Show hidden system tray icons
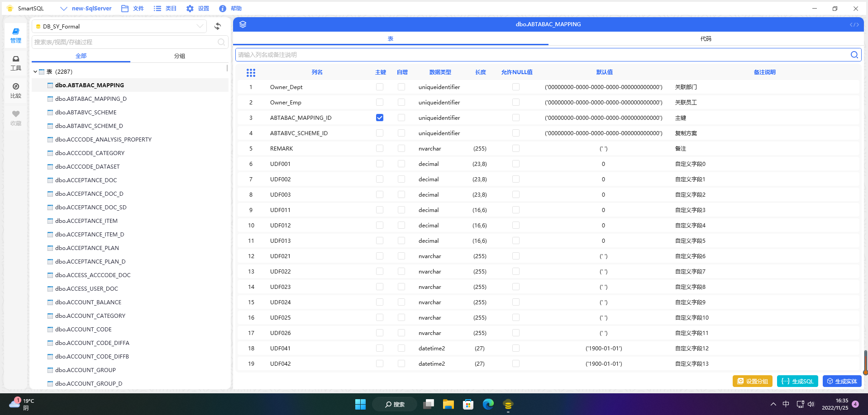 [x=773, y=404]
